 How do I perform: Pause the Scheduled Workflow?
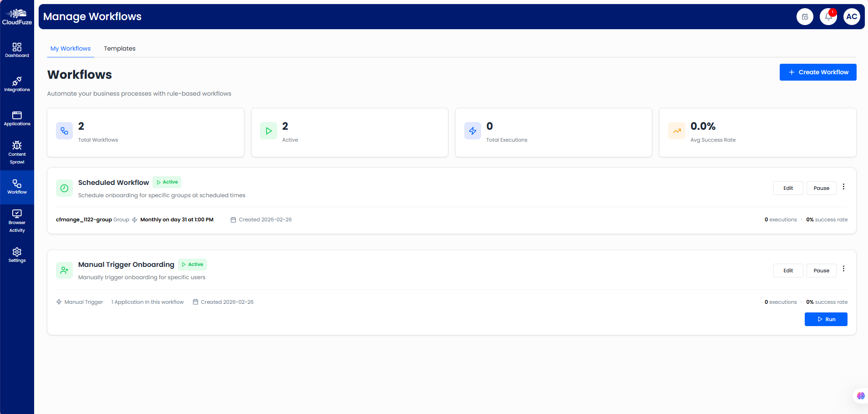(x=821, y=188)
